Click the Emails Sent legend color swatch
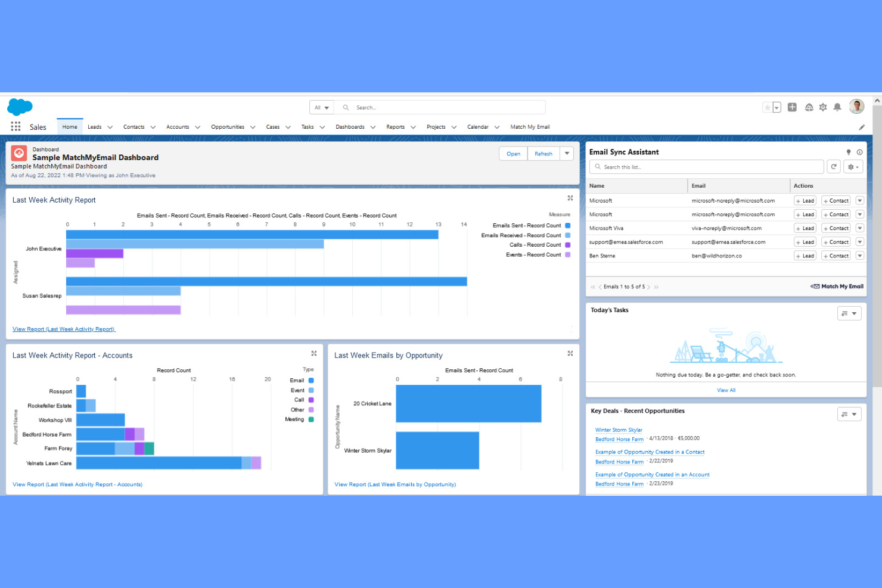 click(x=568, y=226)
